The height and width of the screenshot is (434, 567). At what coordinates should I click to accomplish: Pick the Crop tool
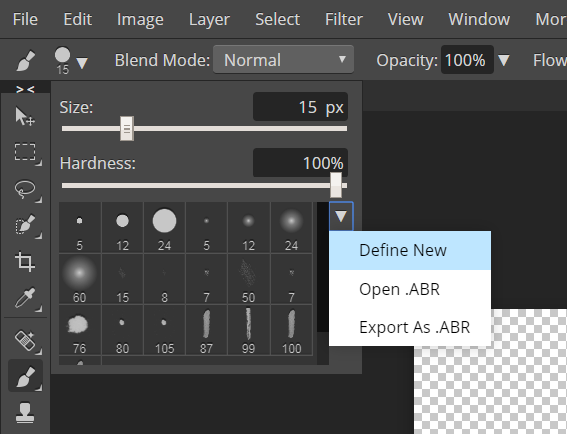[x=25, y=261]
